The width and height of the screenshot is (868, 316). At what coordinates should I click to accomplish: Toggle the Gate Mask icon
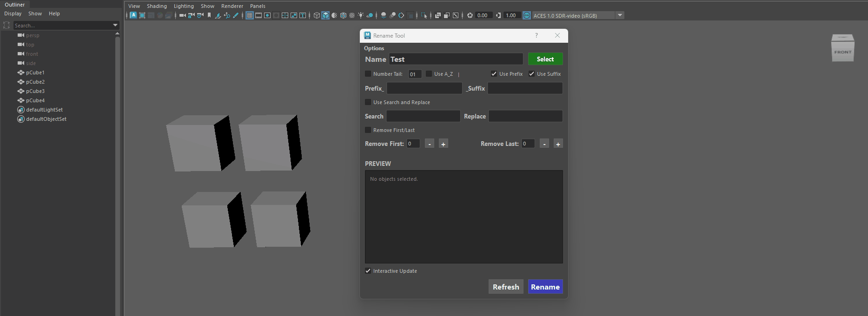(276, 15)
